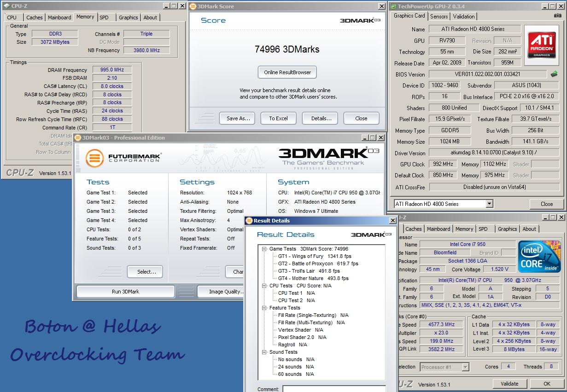Screen dimensions: 567x392
Task: Open the Processor #1 selection dropdown
Action: (x=465, y=367)
